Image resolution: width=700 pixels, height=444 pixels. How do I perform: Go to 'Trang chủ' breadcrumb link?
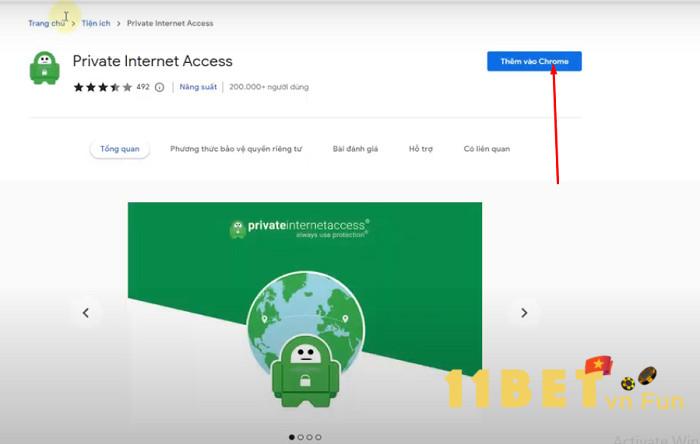point(46,23)
